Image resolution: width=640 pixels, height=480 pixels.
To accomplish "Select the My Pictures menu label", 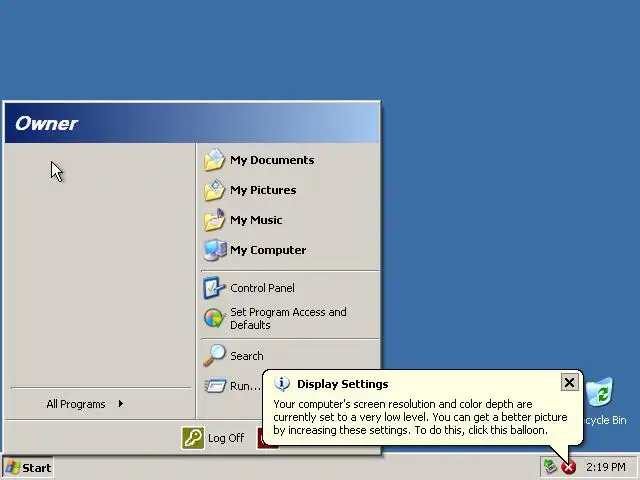I will click(263, 190).
